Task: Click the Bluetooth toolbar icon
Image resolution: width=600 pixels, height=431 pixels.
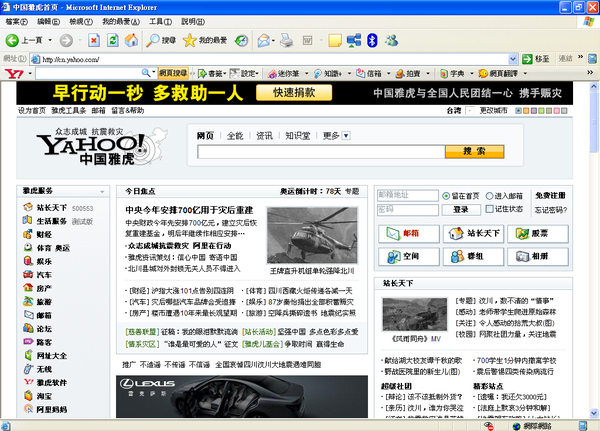Action: click(x=372, y=40)
